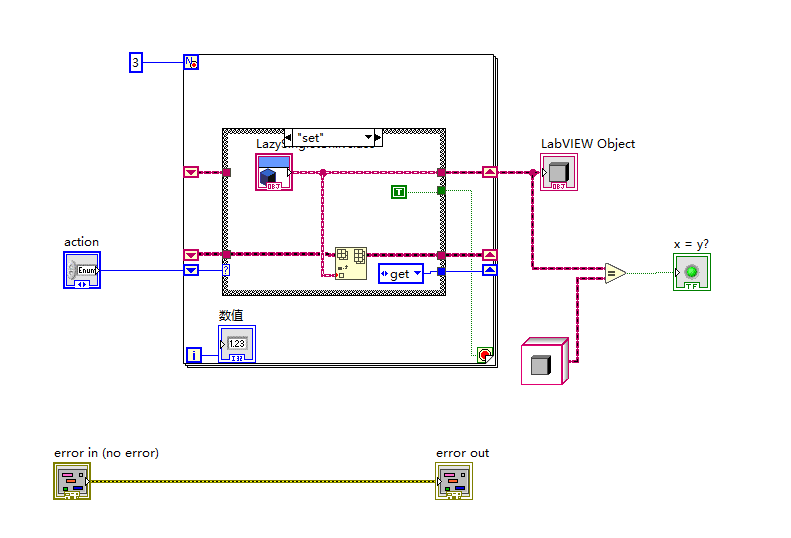Select the LabVIEW Object class constant cube
This screenshot has height=538, width=791.
(545, 361)
